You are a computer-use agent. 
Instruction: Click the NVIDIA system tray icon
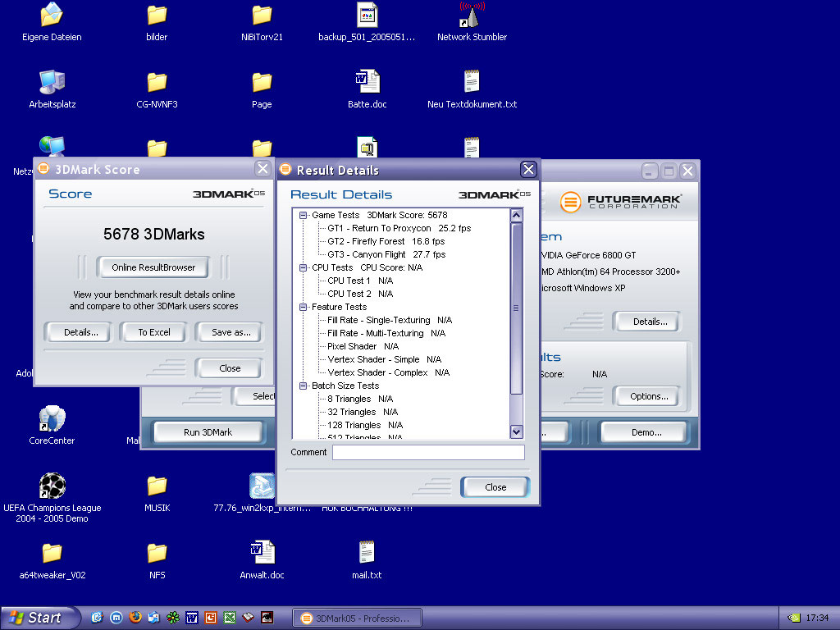pyautogui.click(x=793, y=618)
